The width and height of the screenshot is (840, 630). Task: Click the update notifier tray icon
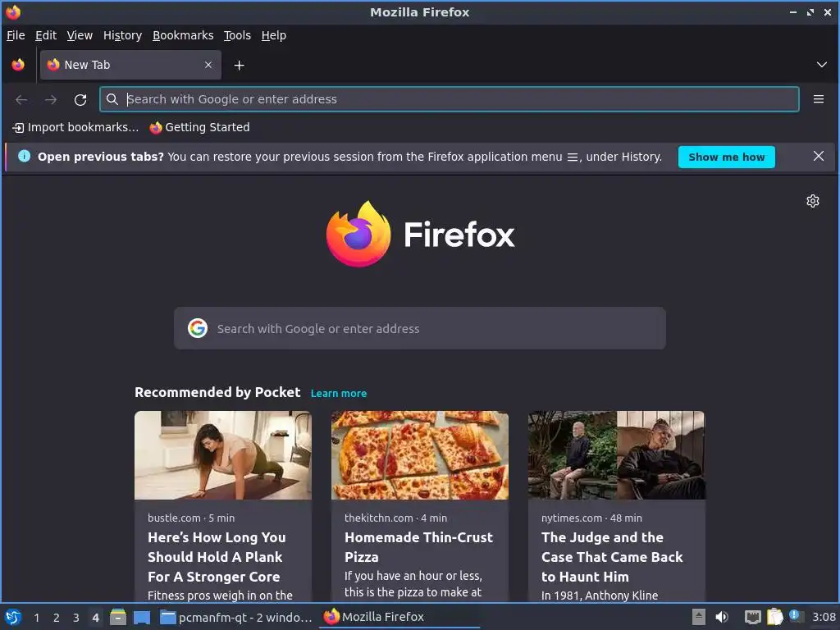[796, 616]
